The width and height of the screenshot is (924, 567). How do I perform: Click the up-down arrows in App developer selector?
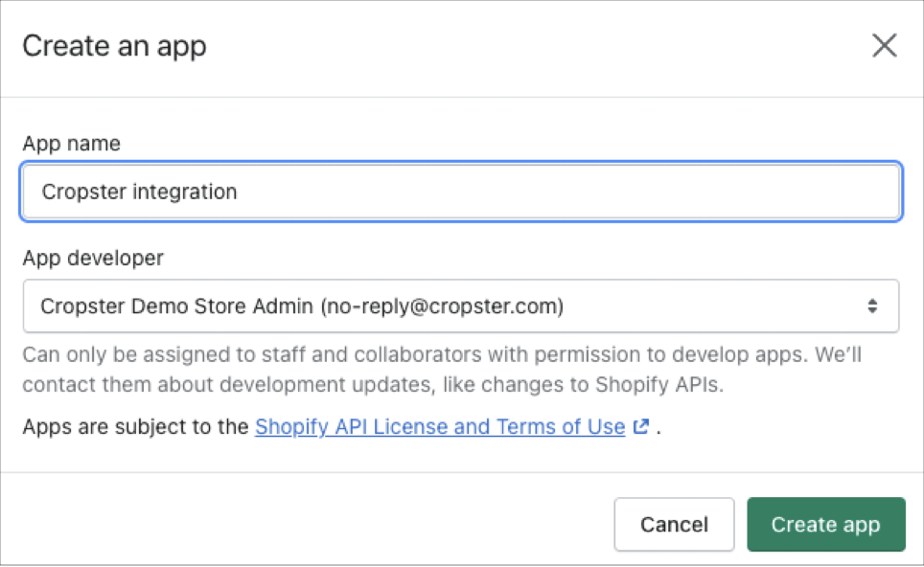[x=872, y=306]
